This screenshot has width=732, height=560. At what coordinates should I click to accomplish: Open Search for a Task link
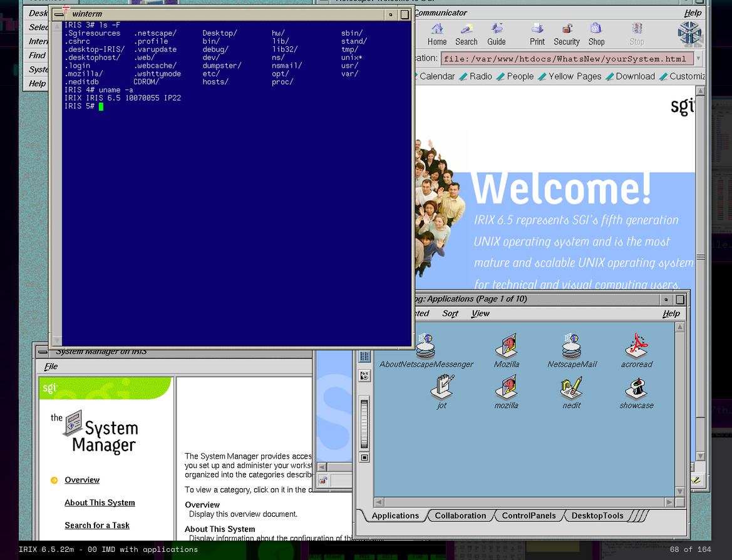tap(97, 526)
